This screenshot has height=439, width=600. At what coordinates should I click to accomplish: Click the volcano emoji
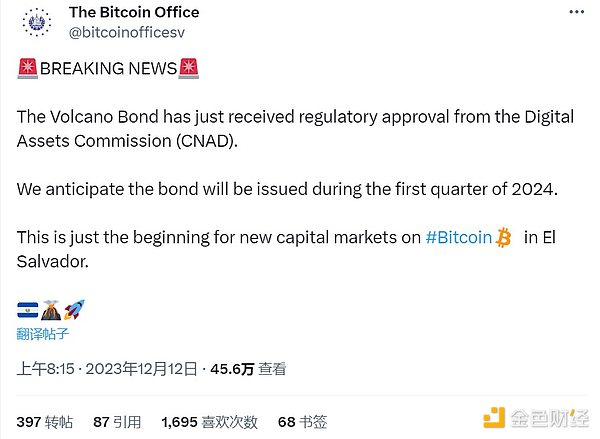(x=50, y=310)
